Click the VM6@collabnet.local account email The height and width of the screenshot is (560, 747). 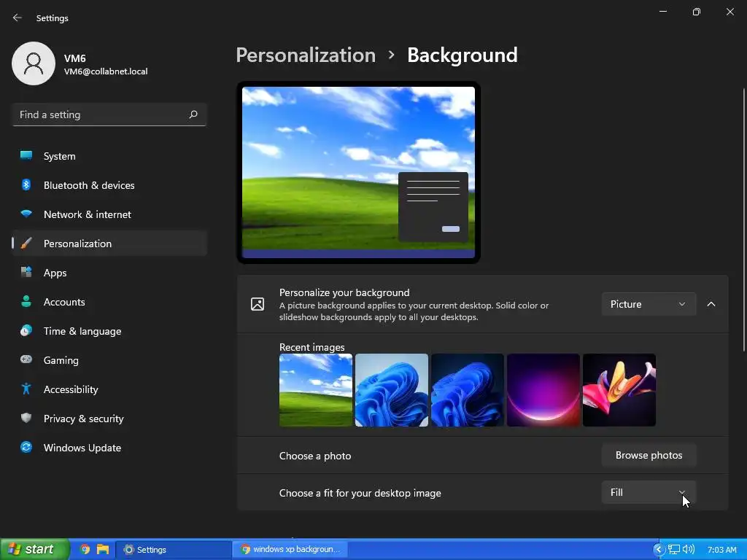coord(106,71)
